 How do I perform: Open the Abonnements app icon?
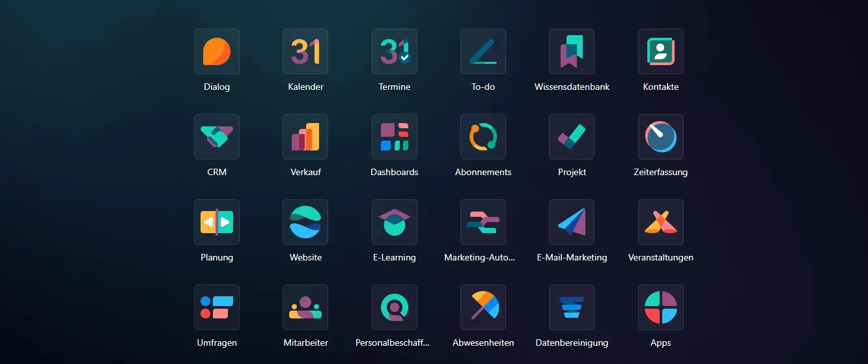point(483,137)
